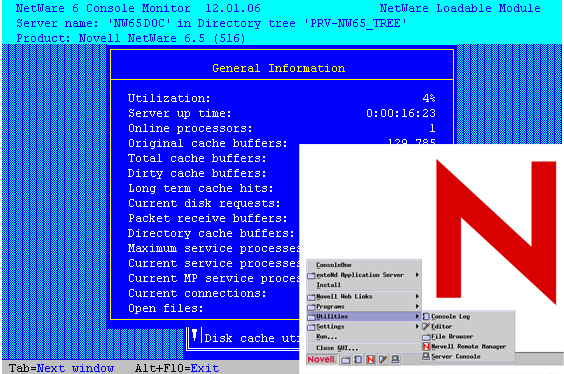Image resolution: width=564 pixels, height=374 pixels.
Task: Click the Remote Manager N taskbar icon
Action: (370, 360)
